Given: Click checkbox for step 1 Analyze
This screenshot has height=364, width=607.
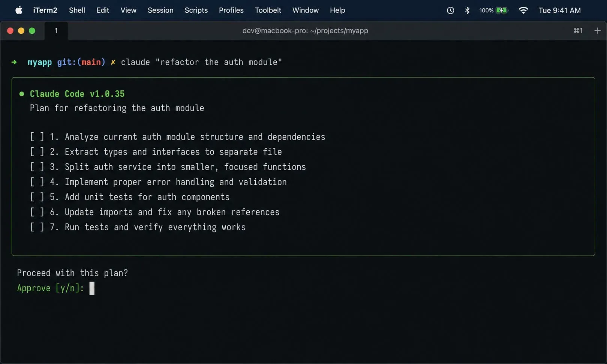Looking at the screenshot, I should (37, 137).
